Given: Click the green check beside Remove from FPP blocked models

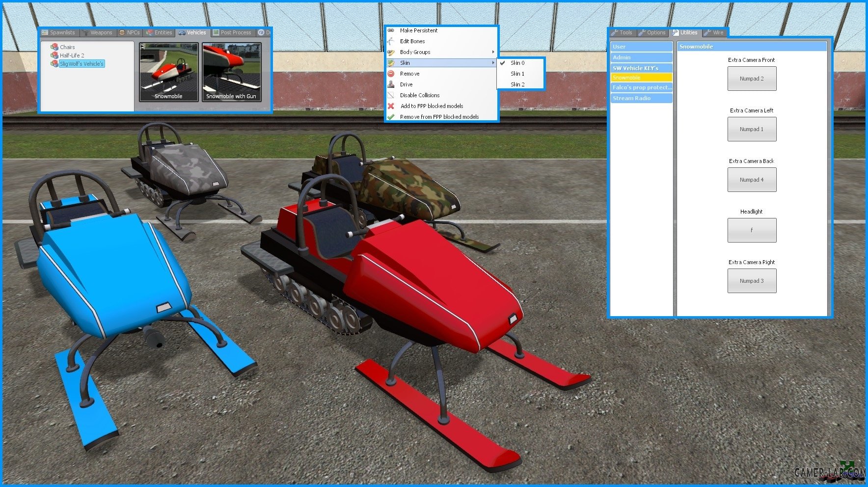Looking at the screenshot, I should [x=391, y=117].
